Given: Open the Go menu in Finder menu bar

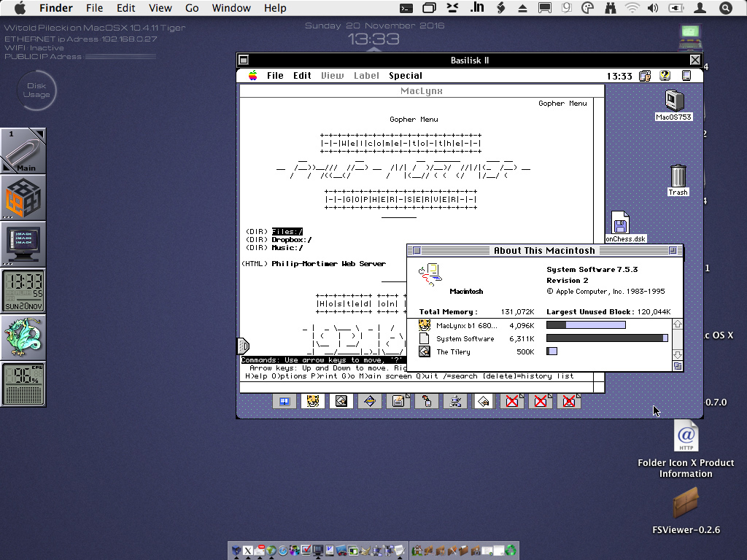Looking at the screenshot, I should [192, 8].
